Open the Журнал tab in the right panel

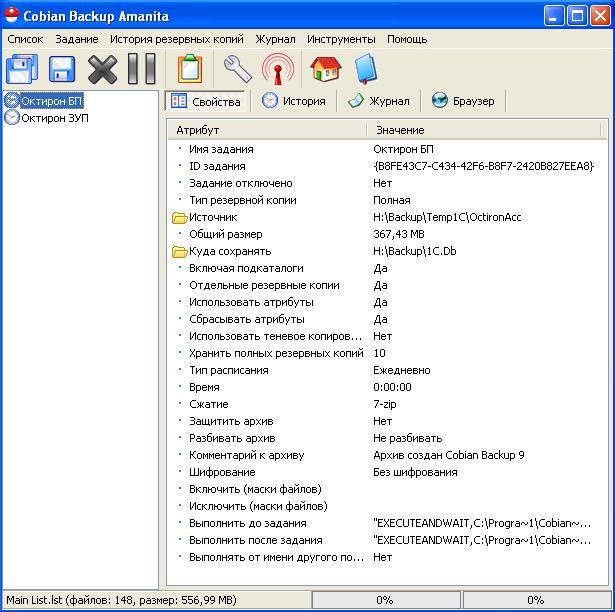click(x=379, y=101)
